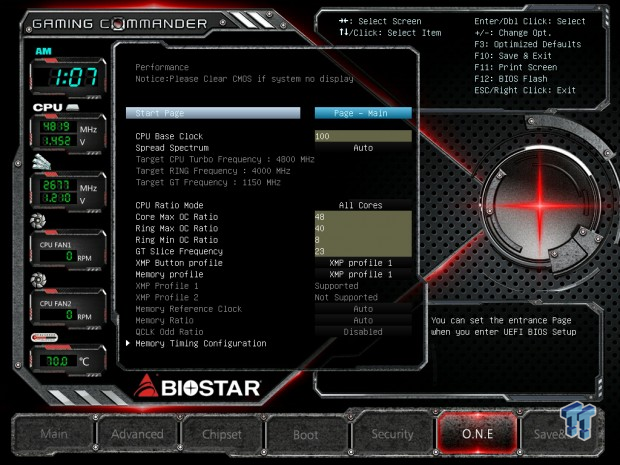Click the CPU voltage readout

pos(57,141)
